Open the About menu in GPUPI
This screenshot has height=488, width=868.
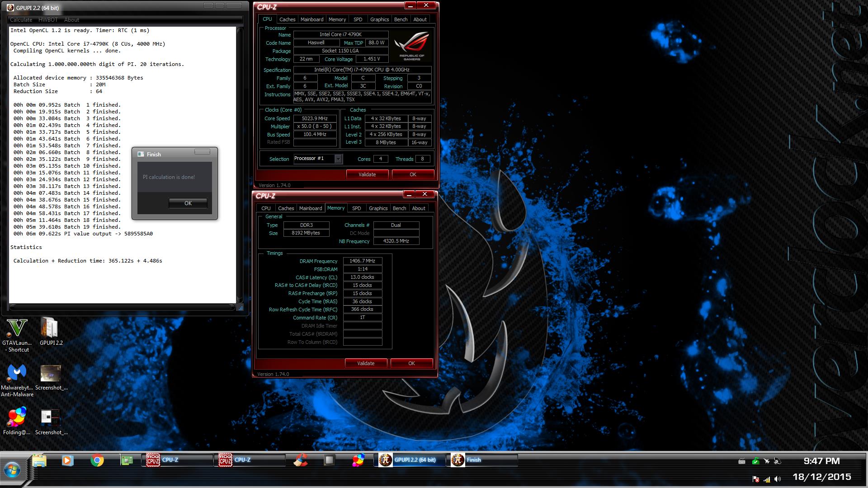pyautogui.click(x=71, y=20)
